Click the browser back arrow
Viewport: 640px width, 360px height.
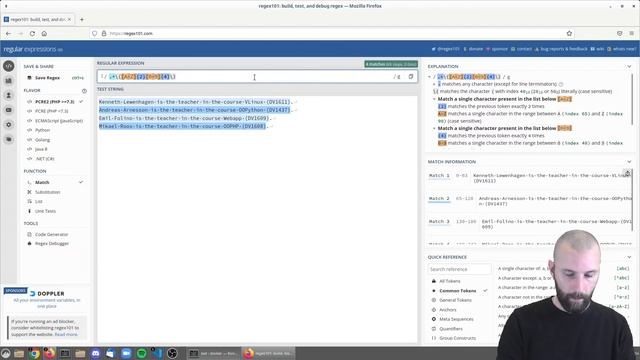(x=9, y=33)
